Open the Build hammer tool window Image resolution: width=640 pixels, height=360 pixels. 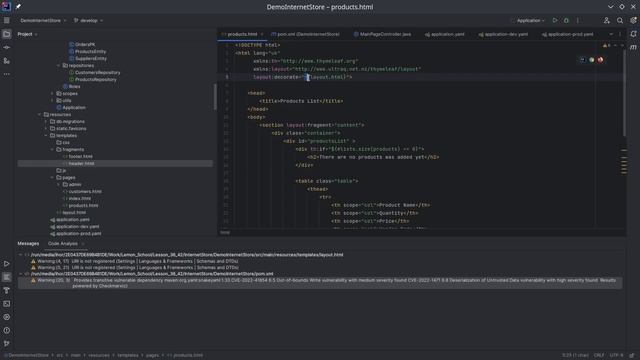pyautogui.click(x=7, y=291)
